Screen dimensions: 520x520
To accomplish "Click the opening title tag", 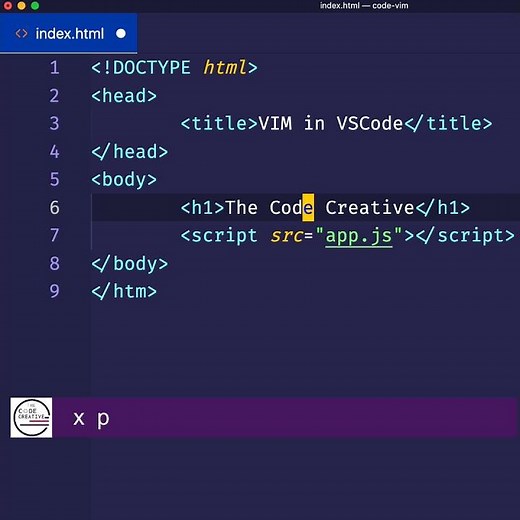I will coord(219,124).
